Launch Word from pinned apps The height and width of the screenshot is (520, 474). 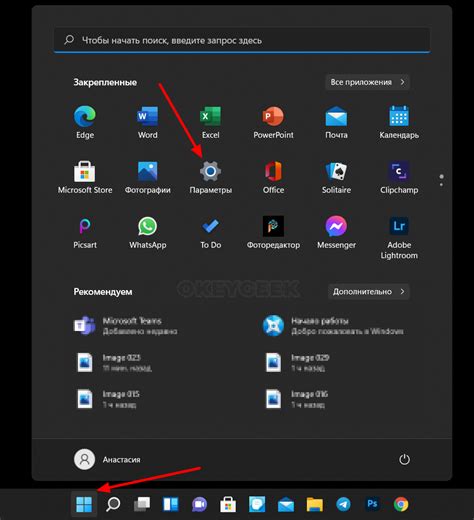click(x=148, y=122)
